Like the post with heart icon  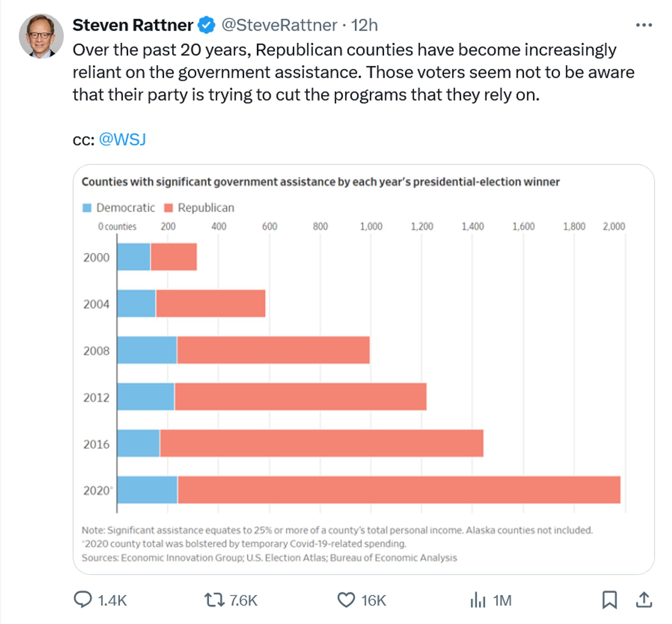[x=346, y=600]
